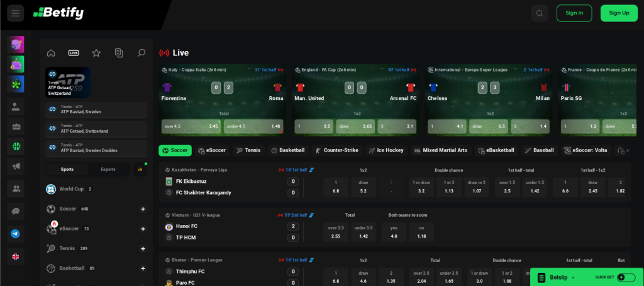Open sports panel magnifier search

coord(142,53)
